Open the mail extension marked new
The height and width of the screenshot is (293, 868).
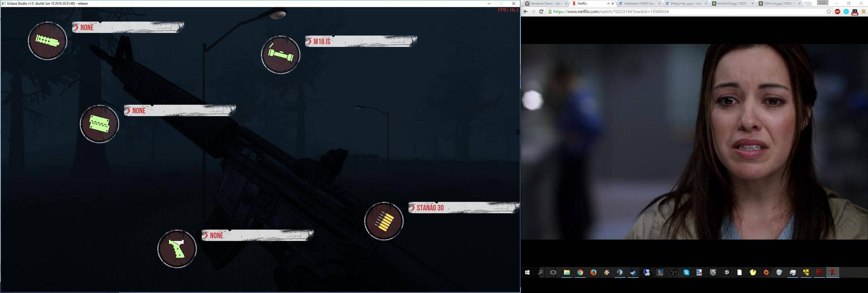click(x=855, y=12)
